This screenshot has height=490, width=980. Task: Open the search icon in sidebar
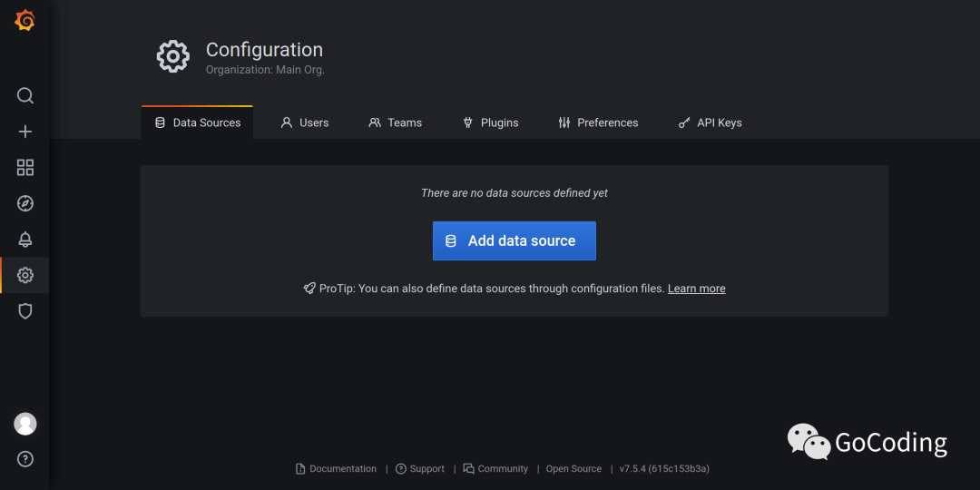coord(25,95)
